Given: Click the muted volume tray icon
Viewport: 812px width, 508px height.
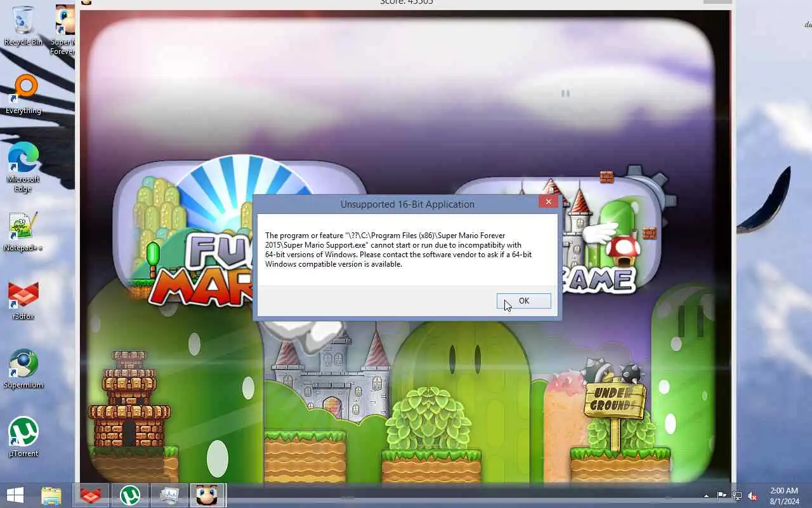Looking at the screenshot, I should (752, 496).
